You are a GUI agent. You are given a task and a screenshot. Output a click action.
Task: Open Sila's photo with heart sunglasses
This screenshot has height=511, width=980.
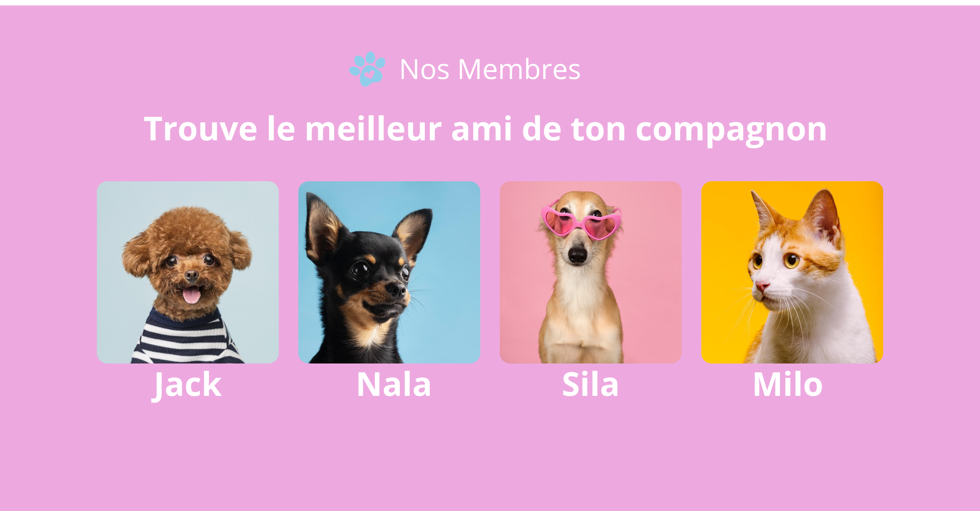click(x=590, y=272)
